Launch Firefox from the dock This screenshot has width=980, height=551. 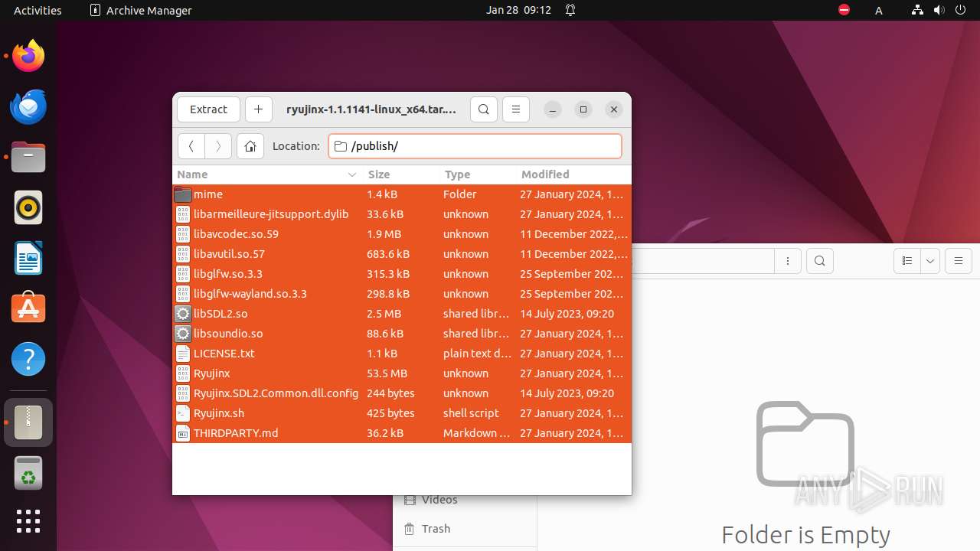(28, 56)
